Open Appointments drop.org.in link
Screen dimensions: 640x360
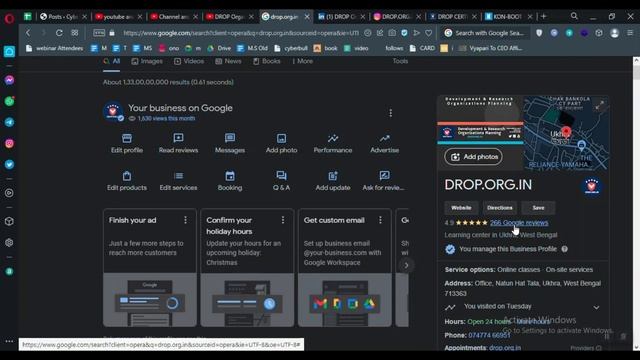tap(505, 348)
